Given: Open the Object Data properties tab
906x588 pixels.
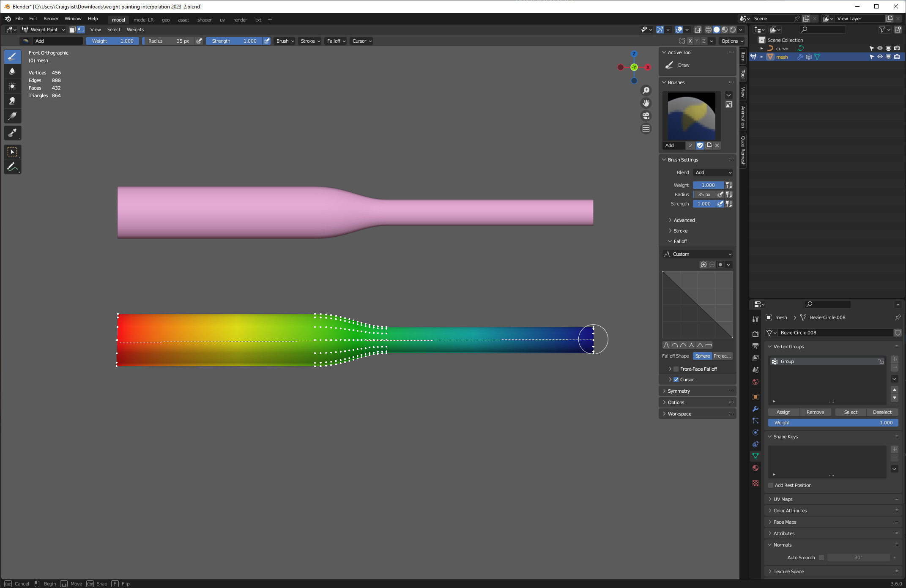Looking at the screenshot, I should coord(755,456).
